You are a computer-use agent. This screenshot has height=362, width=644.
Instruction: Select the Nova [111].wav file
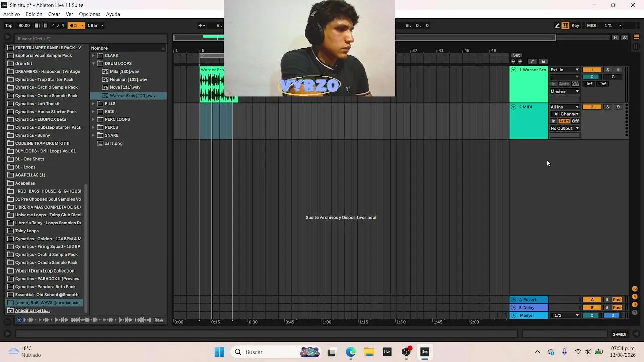[125, 87]
